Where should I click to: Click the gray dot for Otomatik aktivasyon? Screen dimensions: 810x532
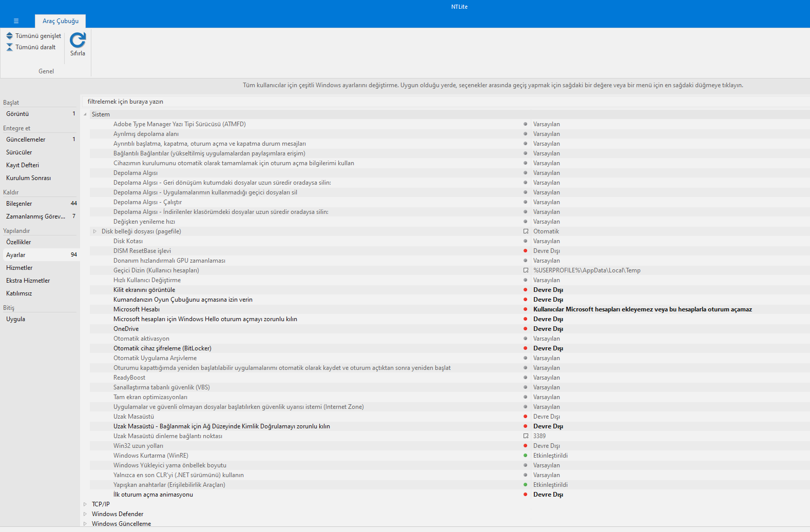tap(525, 339)
